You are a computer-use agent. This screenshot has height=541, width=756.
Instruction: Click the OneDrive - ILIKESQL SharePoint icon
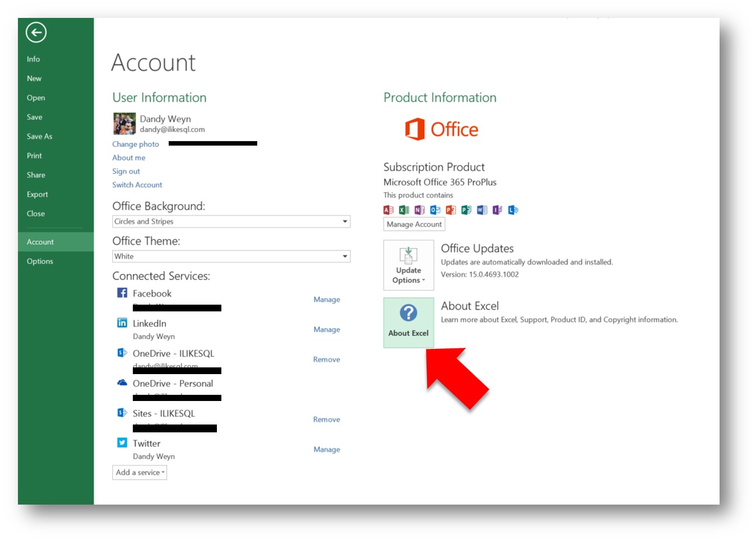click(x=122, y=352)
